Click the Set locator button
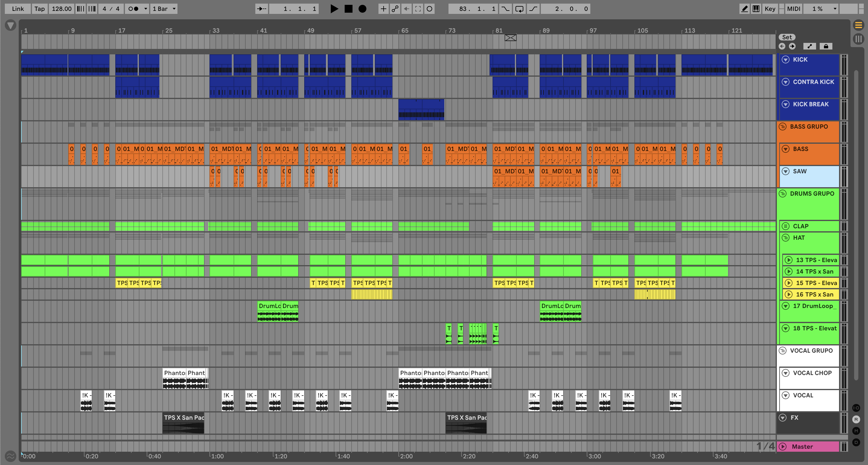Viewport: 868px width, 465px height. coord(787,37)
